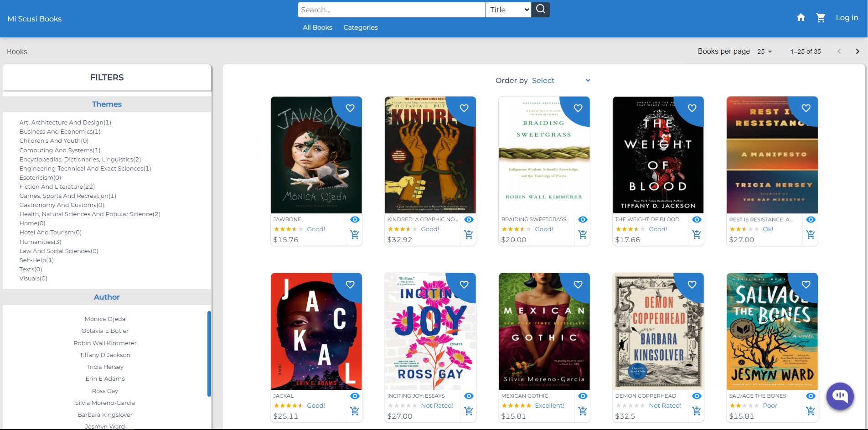The height and width of the screenshot is (430, 868).
Task: Open the Jawbone book cover
Action: coord(316,155)
